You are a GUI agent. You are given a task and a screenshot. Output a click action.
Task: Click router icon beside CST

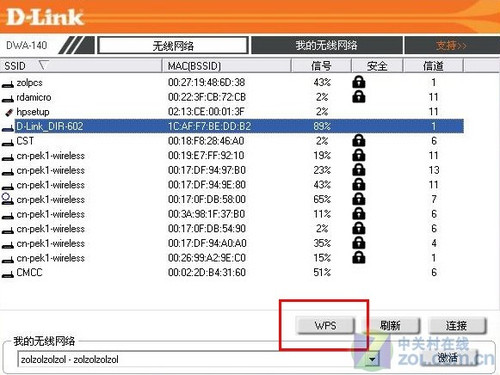[8, 143]
